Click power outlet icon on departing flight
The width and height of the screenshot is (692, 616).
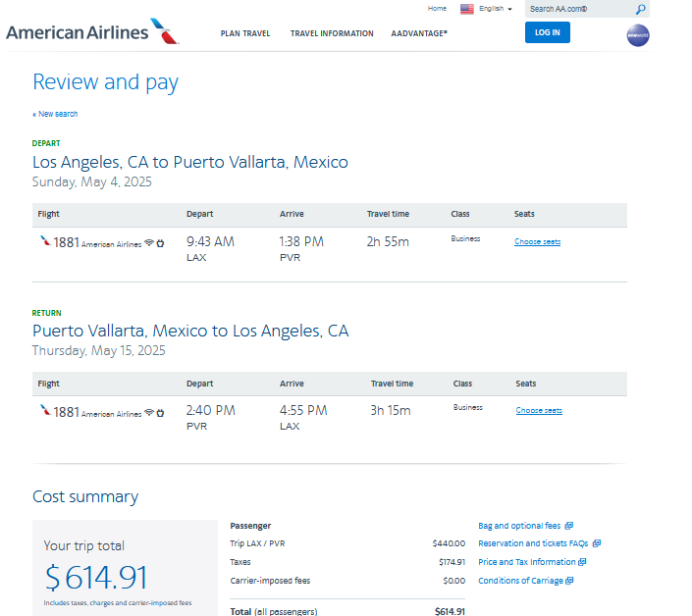160,243
